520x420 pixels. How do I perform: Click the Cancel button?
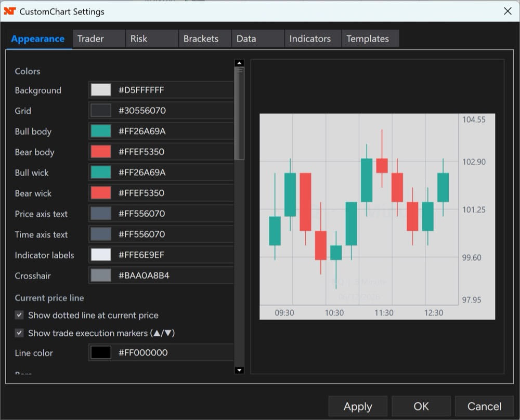point(484,406)
